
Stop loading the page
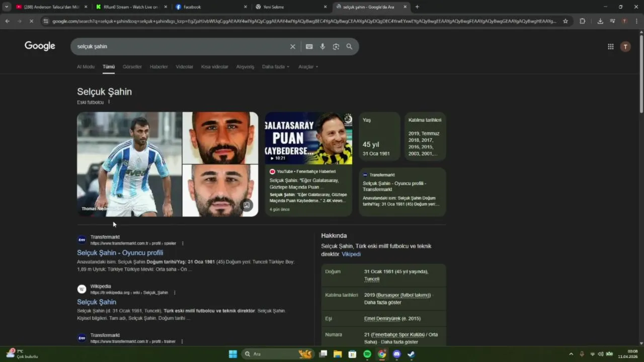coord(31,21)
